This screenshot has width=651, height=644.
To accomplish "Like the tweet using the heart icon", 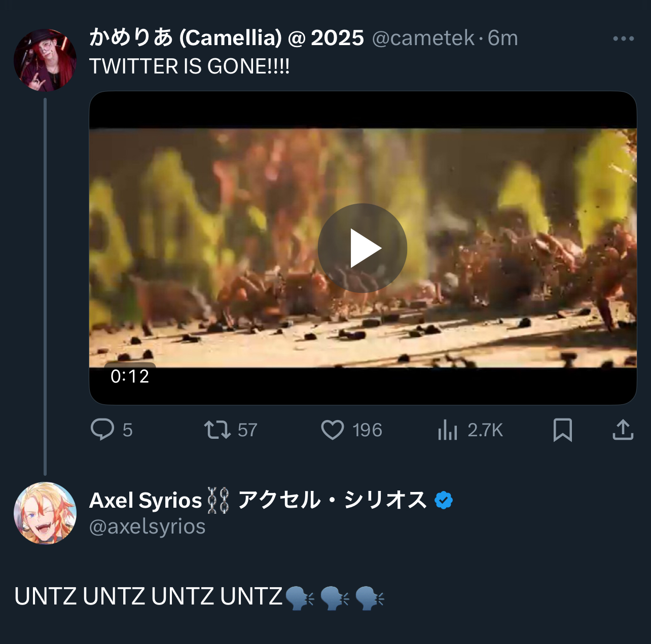I will 333,430.
